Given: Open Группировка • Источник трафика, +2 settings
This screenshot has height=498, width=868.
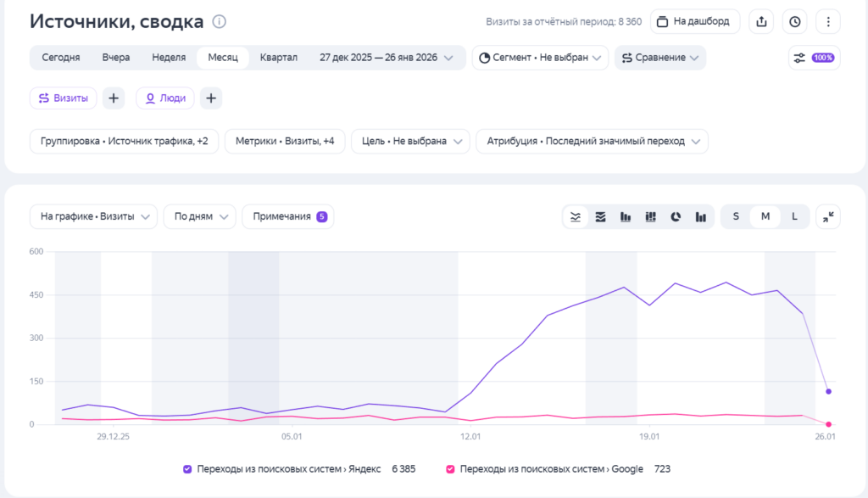Looking at the screenshot, I should tap(124, 142).
